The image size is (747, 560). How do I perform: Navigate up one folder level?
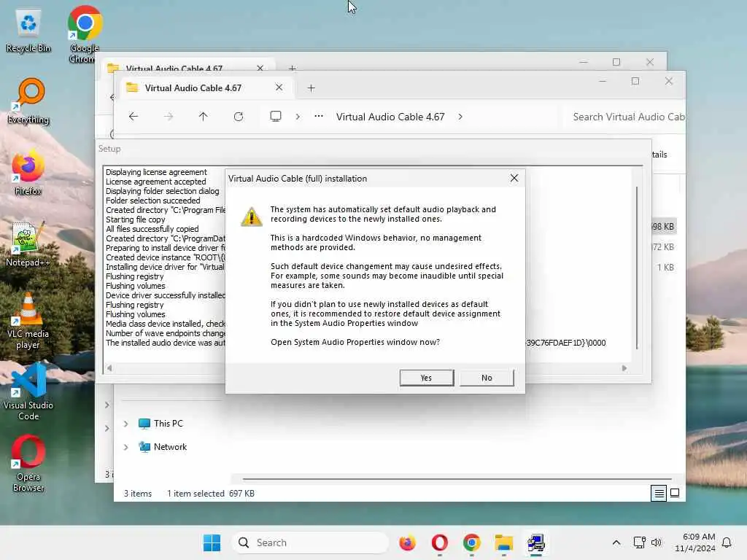point(203,117)
